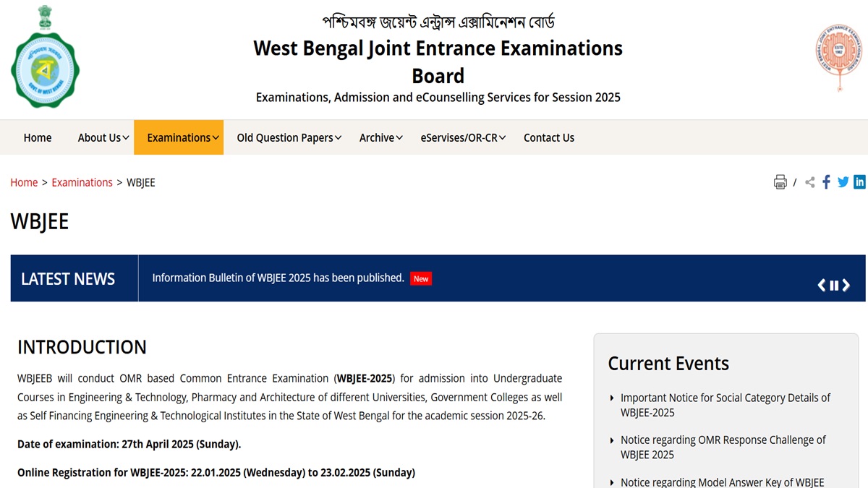
Task: Click the INTRODUCTION heading
Action: pos(82,347)
